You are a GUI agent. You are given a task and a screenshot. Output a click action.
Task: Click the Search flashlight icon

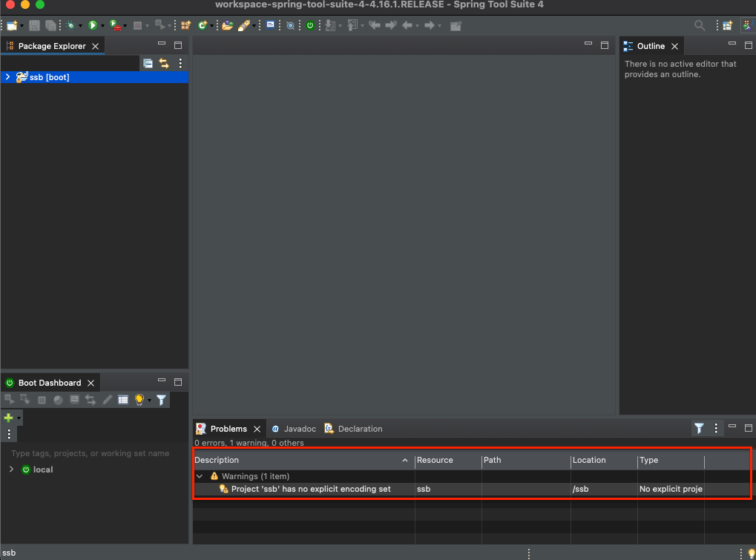[x=244, y=25]
